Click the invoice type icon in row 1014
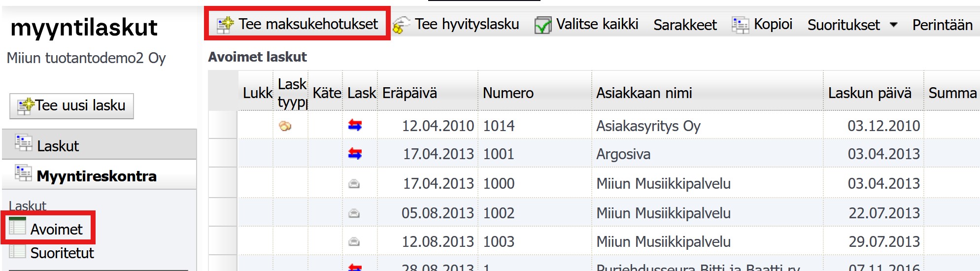 point(285,126)
